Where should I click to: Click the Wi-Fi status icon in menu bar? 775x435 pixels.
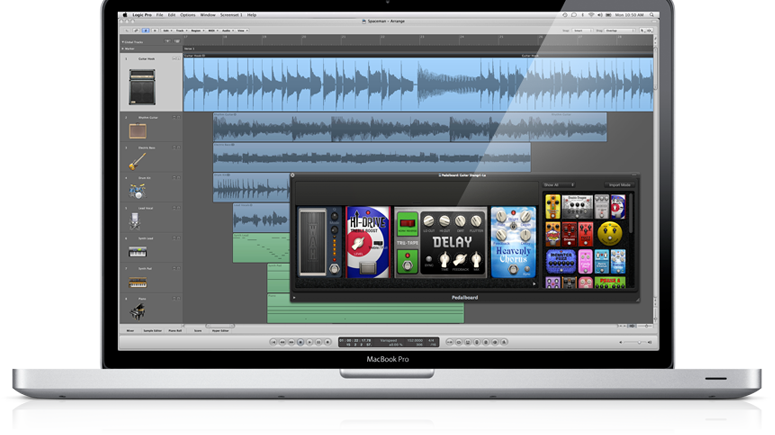pos(591,15)
